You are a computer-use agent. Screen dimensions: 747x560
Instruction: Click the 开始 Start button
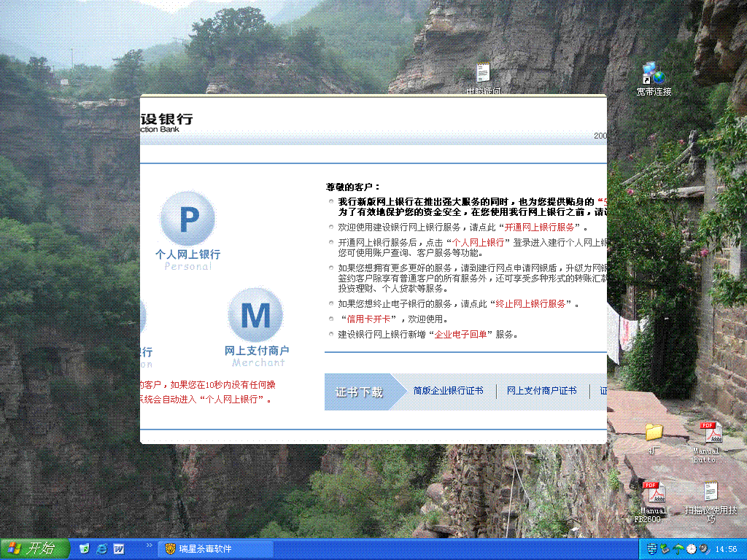(34, 549)
